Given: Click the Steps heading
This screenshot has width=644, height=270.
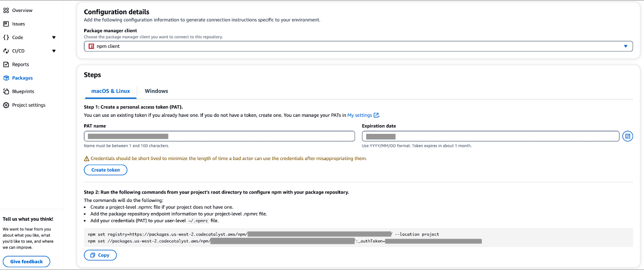Looking at the screenshot, I should [92, 75].
